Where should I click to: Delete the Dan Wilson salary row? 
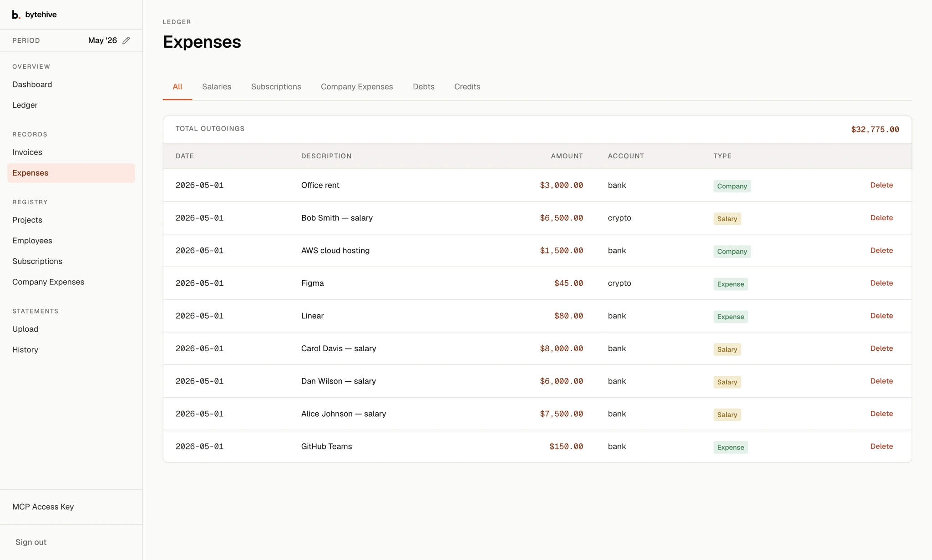[x=881, y=381]
